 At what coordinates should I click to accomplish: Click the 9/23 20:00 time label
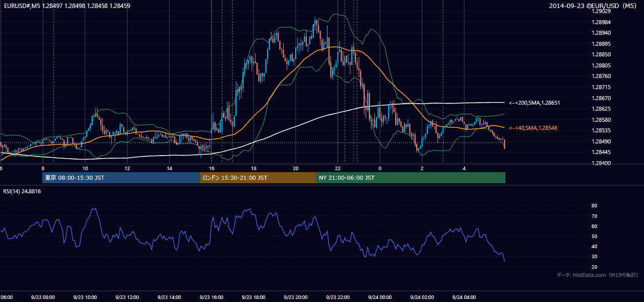point(296,297)
